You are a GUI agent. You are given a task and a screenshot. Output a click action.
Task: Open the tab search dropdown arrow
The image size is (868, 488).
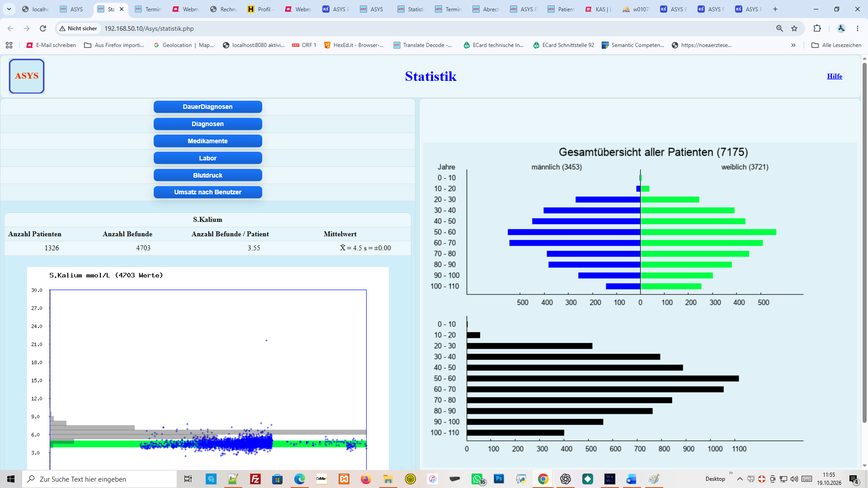coord(9,9)
